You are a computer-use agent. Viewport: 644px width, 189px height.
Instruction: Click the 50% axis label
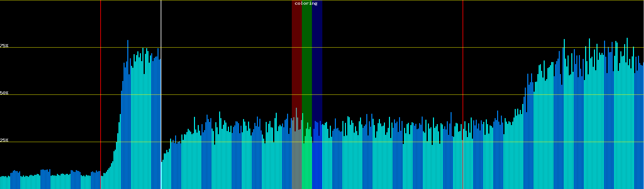click(4, 93)
